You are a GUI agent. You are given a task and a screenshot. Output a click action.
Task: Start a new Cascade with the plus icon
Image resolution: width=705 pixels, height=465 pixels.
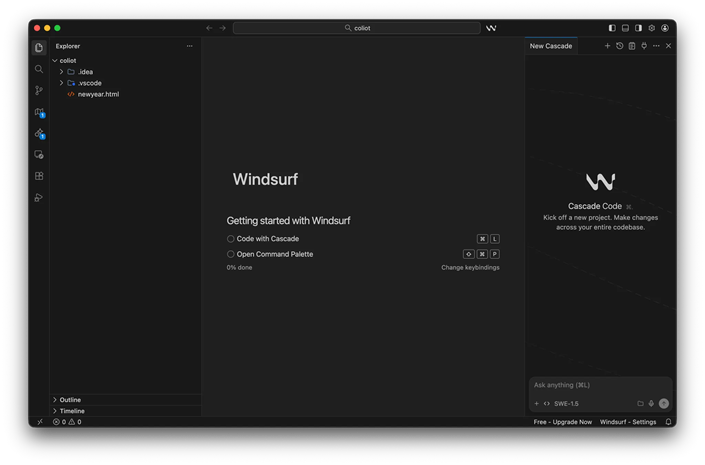(x=607, y=46)
